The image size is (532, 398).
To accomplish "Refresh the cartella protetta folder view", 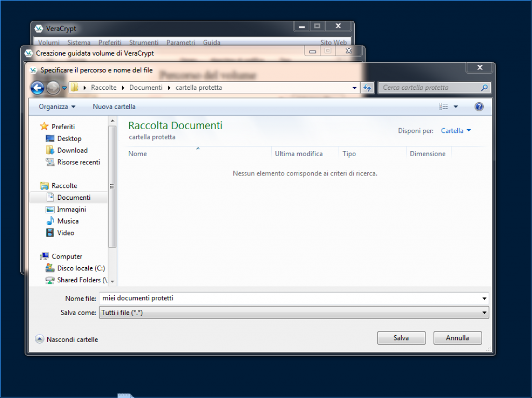I will [x=367, y=88].
